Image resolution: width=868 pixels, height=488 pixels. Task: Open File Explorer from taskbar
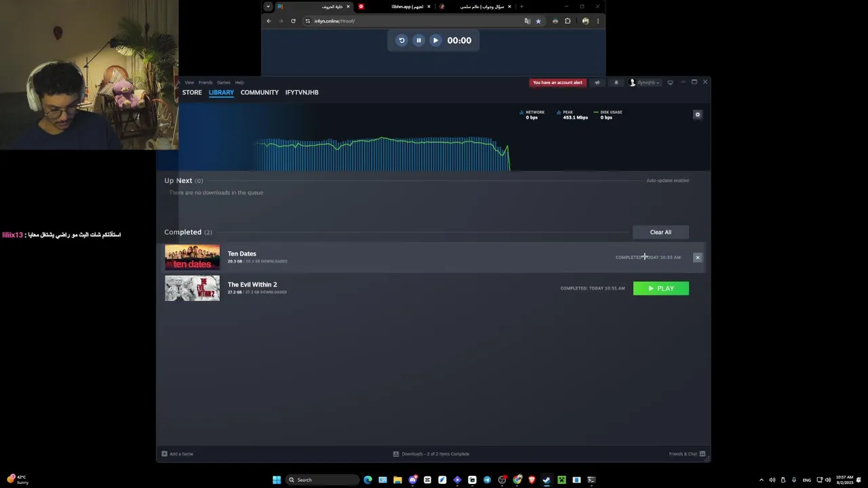(x=397, y=480)
